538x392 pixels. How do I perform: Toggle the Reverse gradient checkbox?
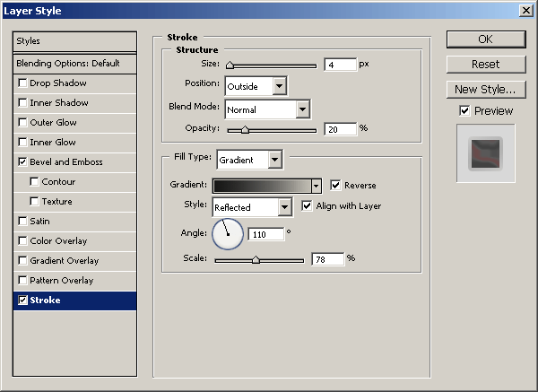(x=336, y=186)
